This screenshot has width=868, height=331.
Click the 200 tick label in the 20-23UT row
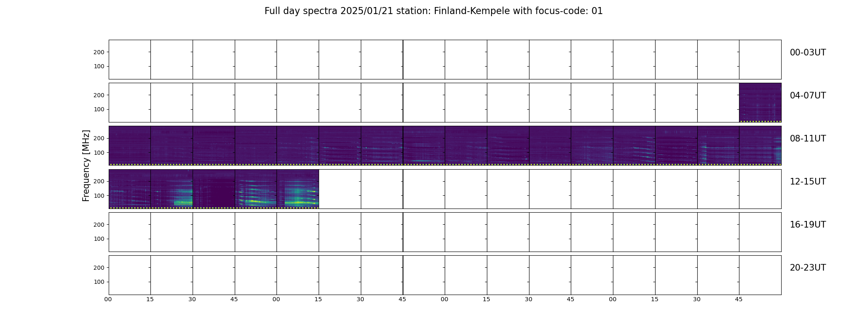[99, 268]
